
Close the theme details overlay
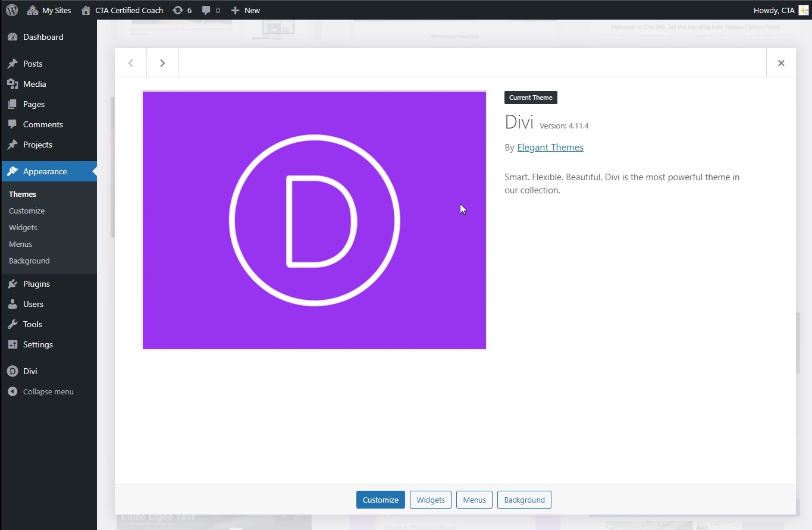click(x=781, y=63)
